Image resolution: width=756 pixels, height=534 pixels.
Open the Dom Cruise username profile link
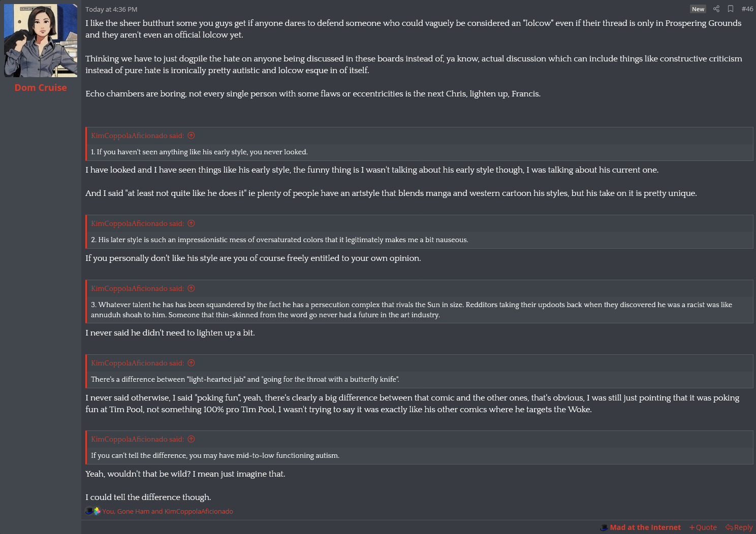point(41,87)
